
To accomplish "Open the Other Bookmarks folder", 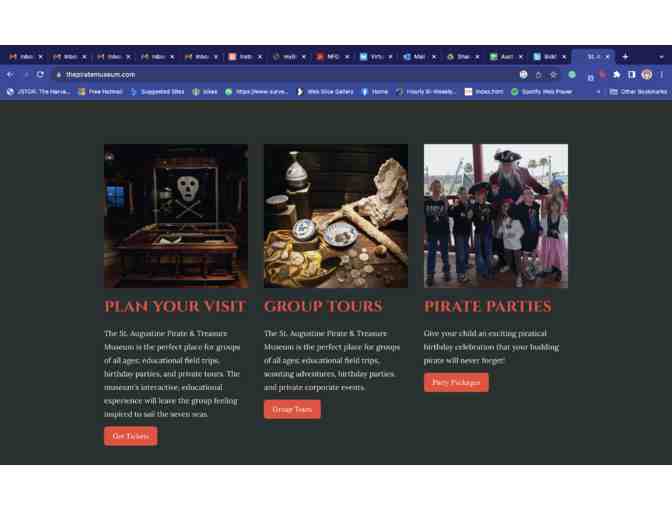I will [638, 92].
